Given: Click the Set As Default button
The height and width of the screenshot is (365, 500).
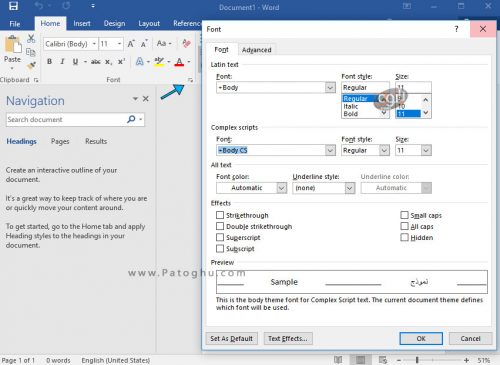Looking at the screenshot, I should [x=231, y=339].
